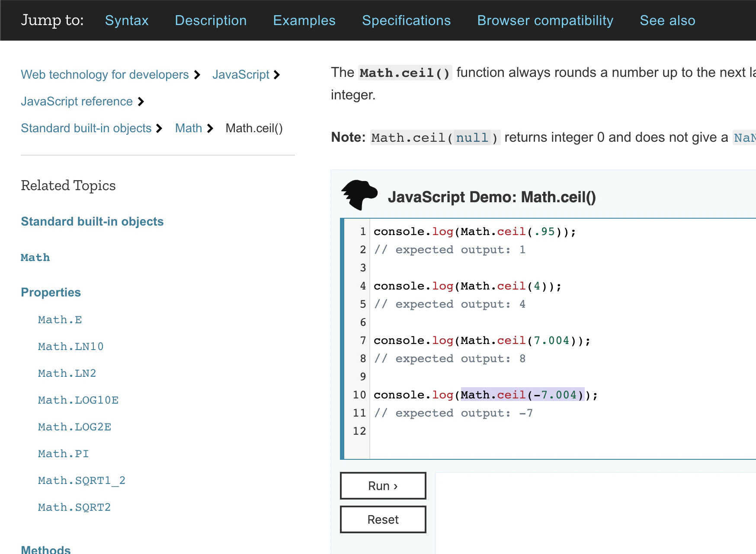
Task: Click the MDN dinosaur logo icon
Action: click(359, 195)
